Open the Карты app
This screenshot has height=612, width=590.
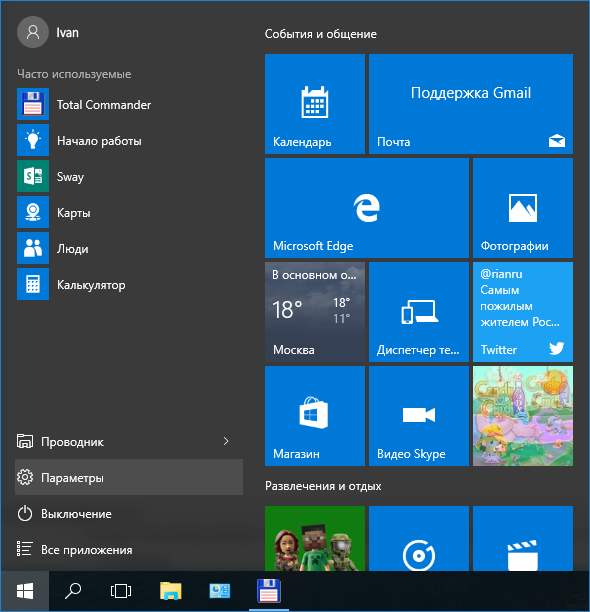pyautogui.click(x=129, y=212)
